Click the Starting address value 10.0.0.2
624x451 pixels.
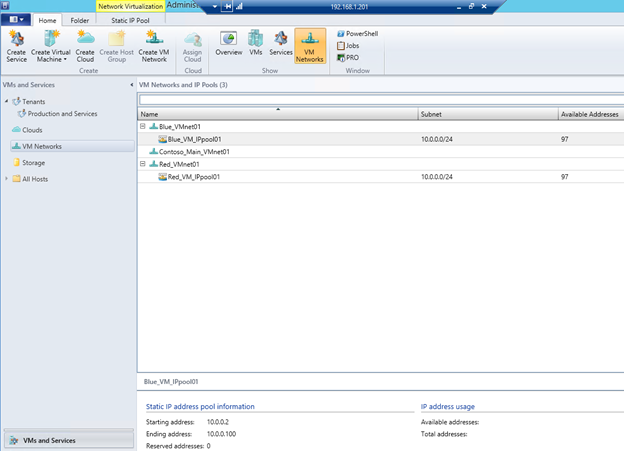[218, 422]
